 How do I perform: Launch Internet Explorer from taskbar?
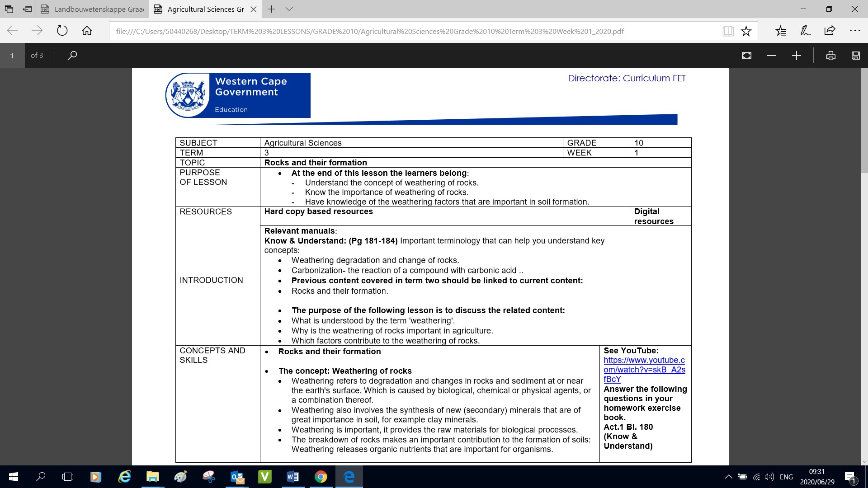(x=124, y=477)
